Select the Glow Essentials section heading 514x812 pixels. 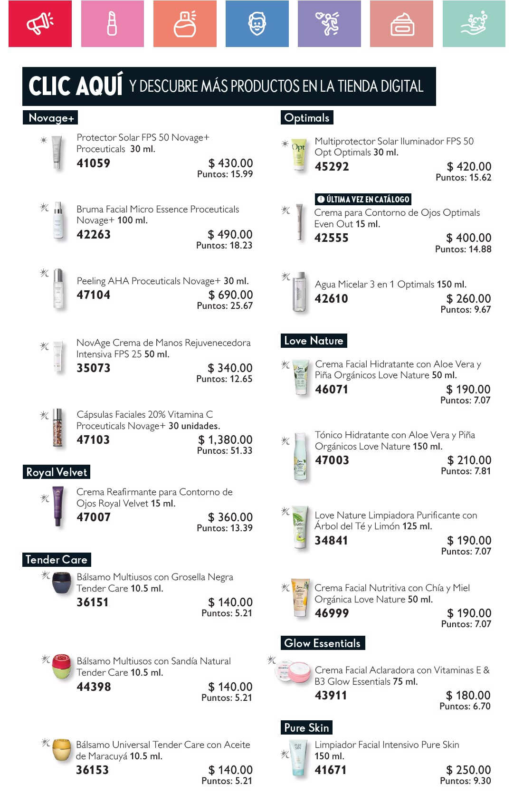[323, 643]
